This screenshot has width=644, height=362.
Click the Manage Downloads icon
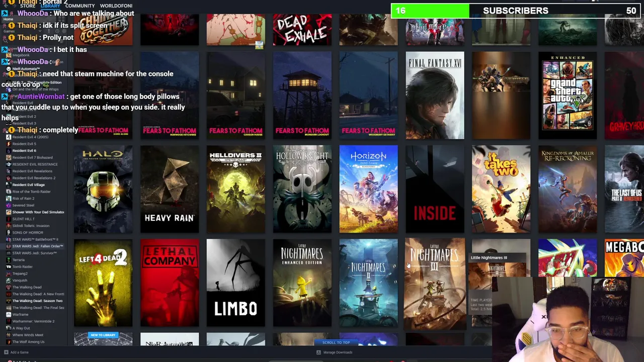click(318, 352)
